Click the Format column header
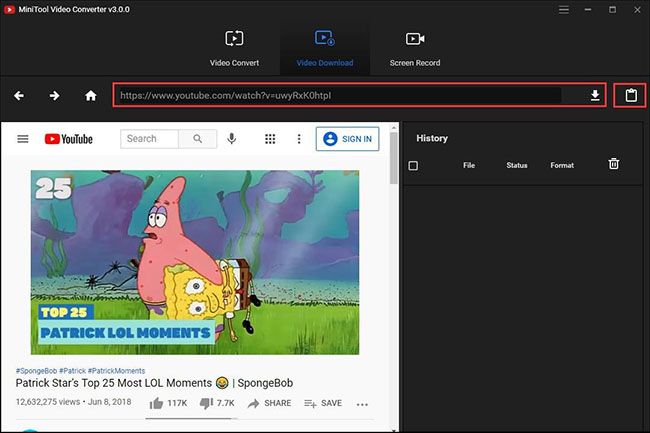 (562, 165)
